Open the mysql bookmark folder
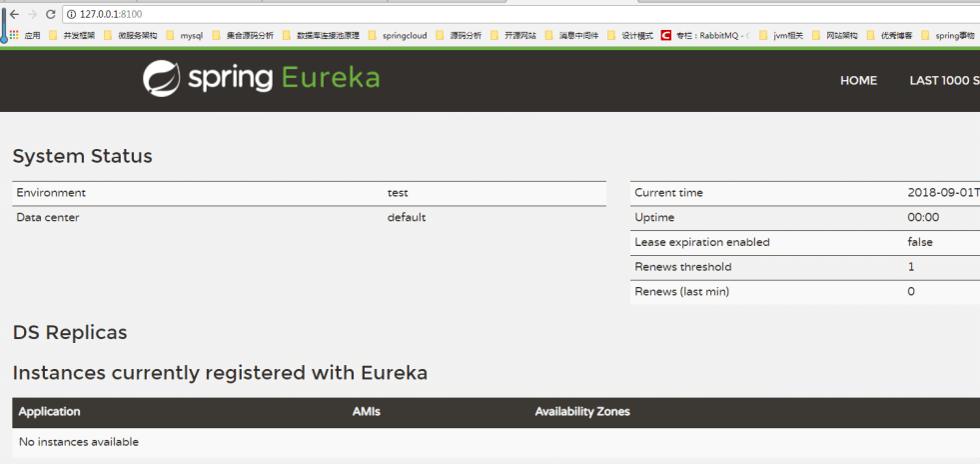Screen dimensions: 980x464 click(185, 36)
